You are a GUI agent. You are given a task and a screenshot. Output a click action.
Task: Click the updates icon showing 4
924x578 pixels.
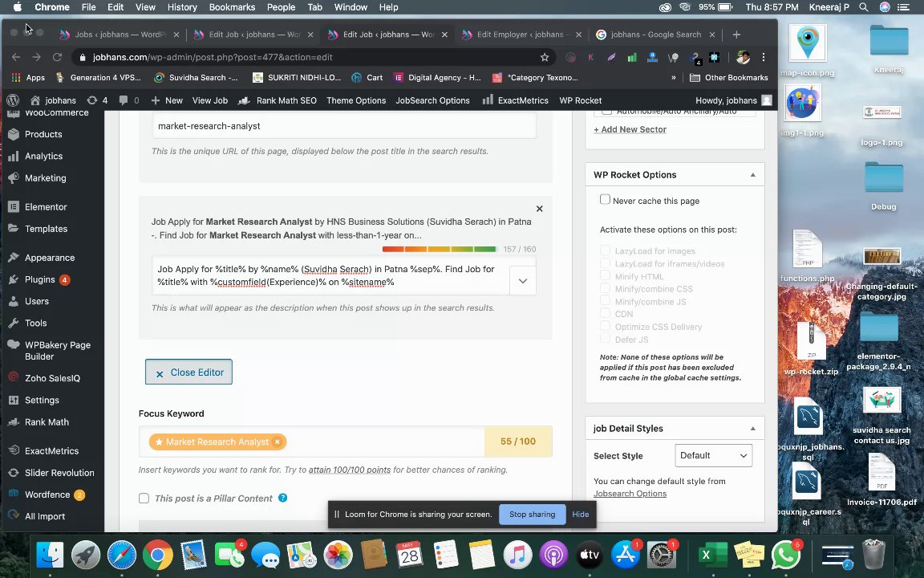coord(96,100)
